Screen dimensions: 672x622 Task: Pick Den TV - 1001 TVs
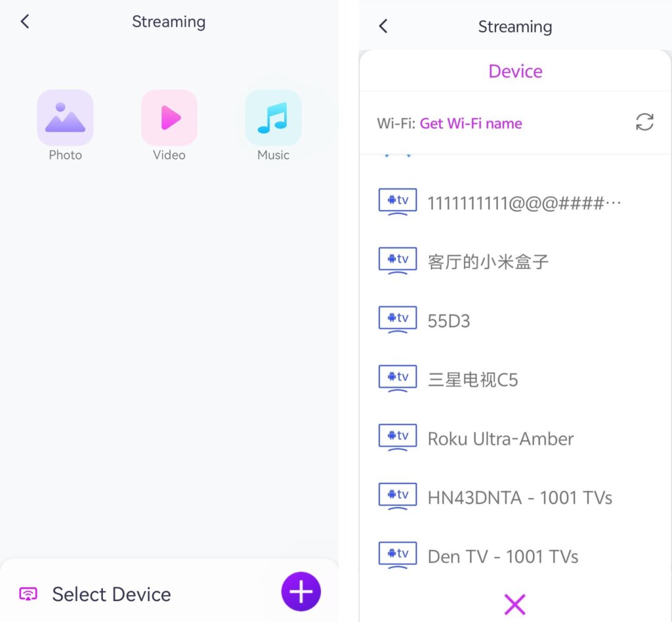tap(503, 556)
